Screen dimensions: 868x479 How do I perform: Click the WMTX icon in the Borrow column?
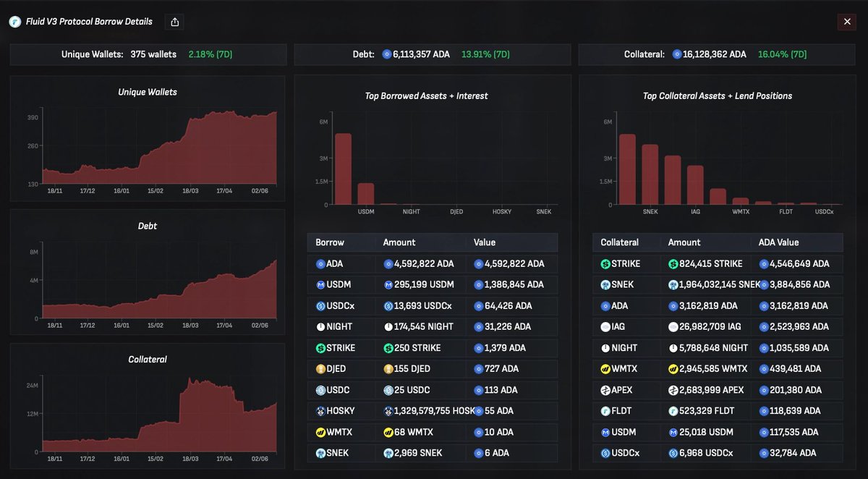pos(320,432)
